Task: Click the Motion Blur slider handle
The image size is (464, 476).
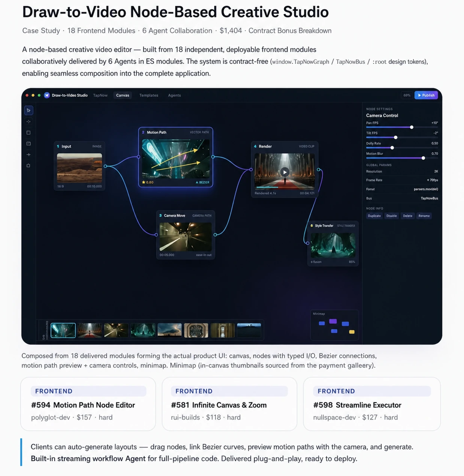Action: tap(423, 158)
